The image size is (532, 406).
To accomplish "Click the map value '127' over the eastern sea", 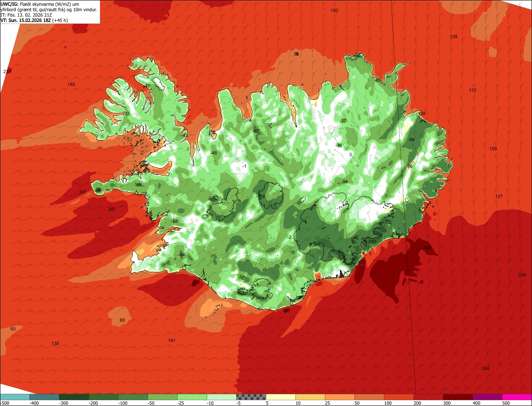I will [499, 197].
